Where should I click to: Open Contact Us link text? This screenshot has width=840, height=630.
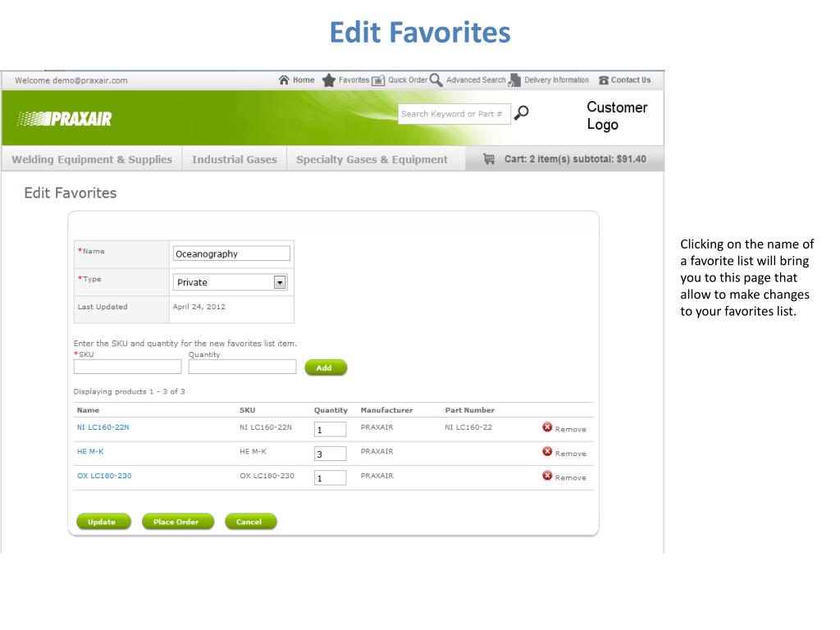point(631,80)
